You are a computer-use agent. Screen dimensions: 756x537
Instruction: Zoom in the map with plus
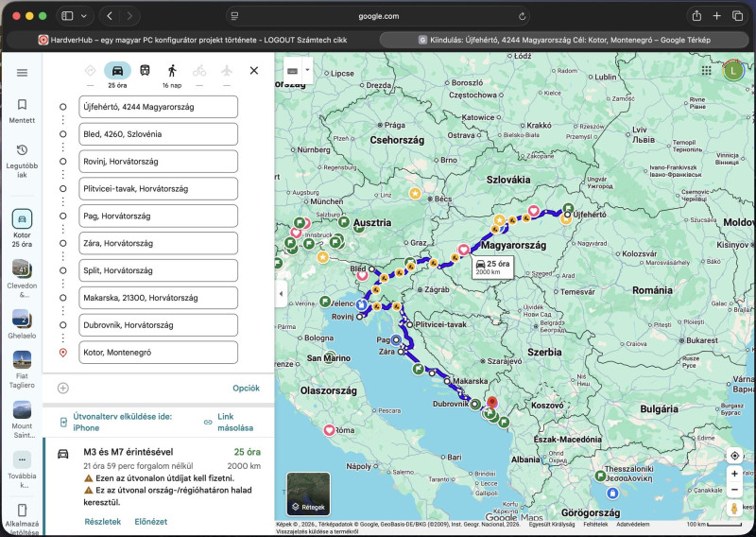734,474
